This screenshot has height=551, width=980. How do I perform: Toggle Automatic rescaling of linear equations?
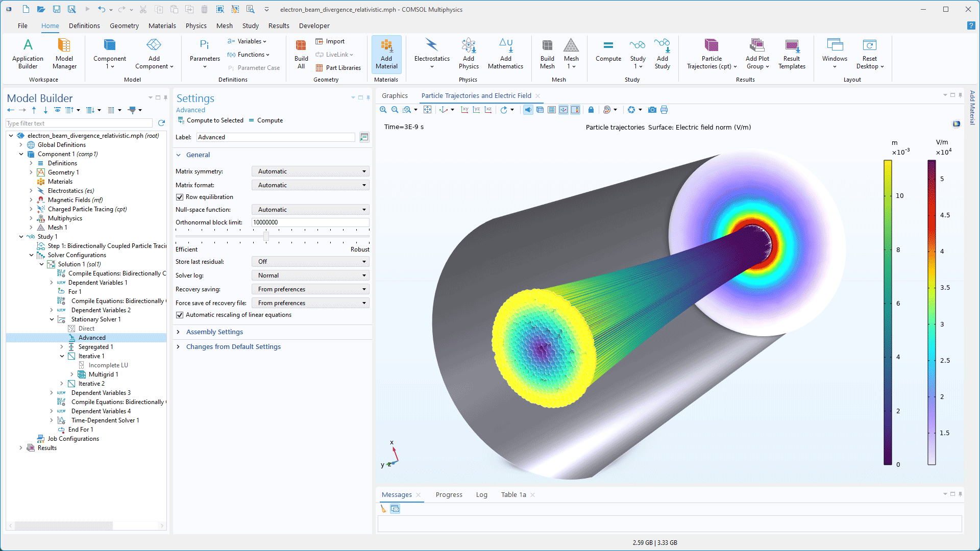180,315
